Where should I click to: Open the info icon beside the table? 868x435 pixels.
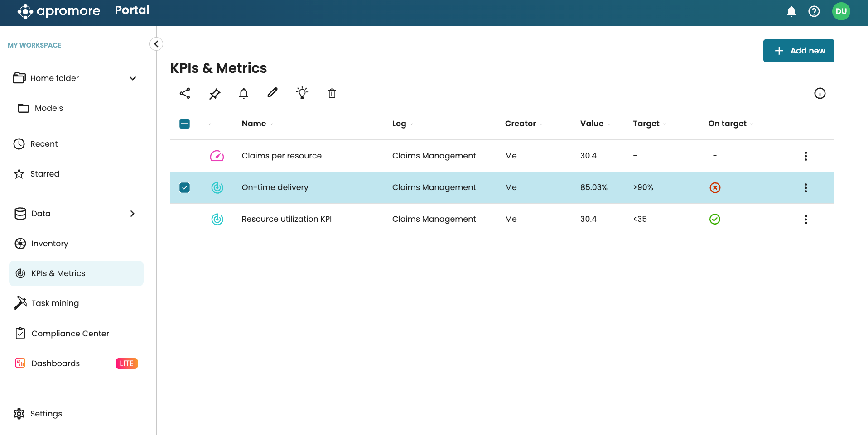[820, 93]
